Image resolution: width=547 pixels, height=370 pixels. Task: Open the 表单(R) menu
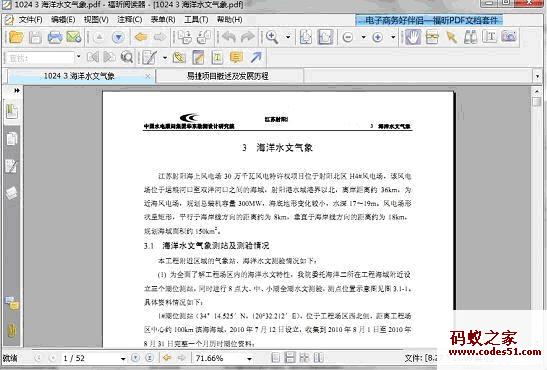[163, 20]
